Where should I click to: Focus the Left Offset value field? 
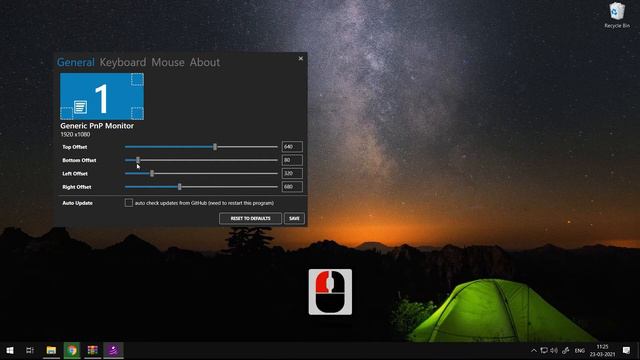[292, 173]
